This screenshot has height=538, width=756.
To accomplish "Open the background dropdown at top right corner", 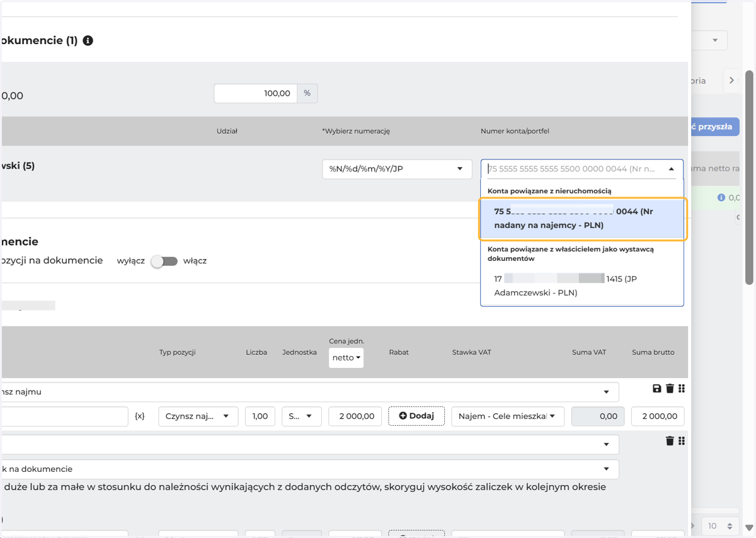I will (x=710, y=40).
